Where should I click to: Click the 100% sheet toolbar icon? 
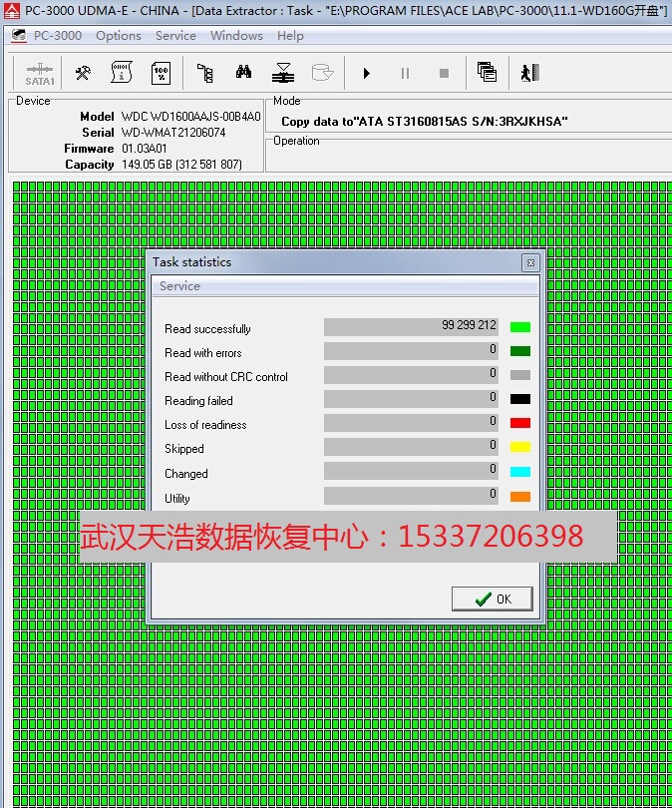(160, 73)
